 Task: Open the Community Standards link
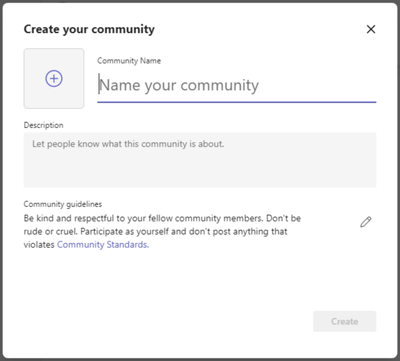click(103, 245)
